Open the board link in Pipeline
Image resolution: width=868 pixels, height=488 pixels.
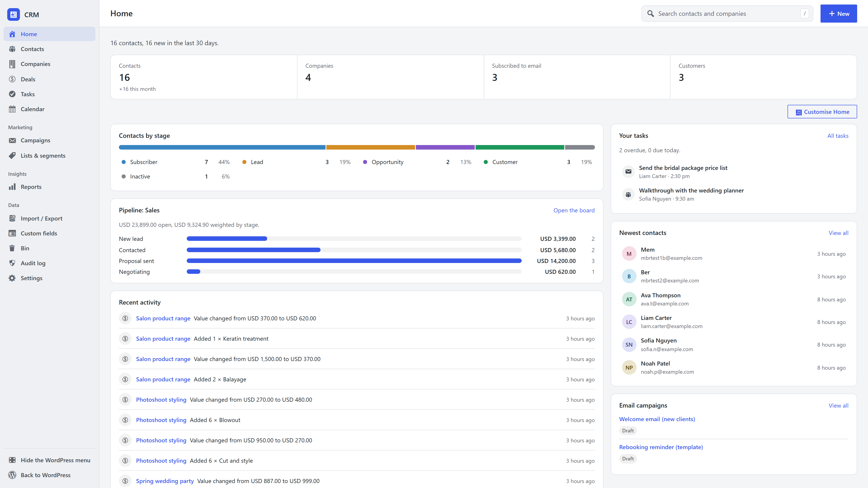tap(574, 210)
